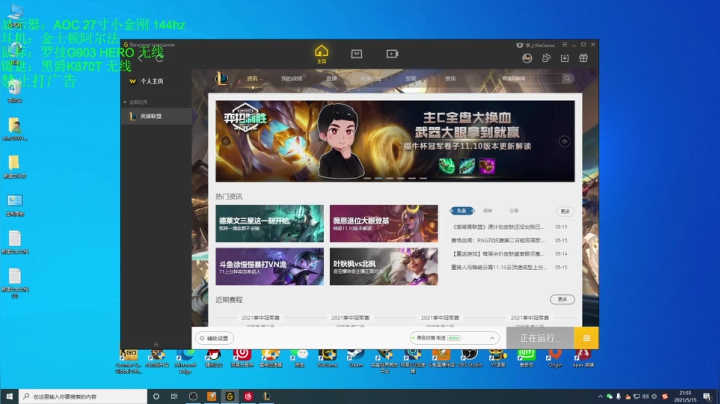Open the notification center icon

pyautogui.click(x=707, y=396)
